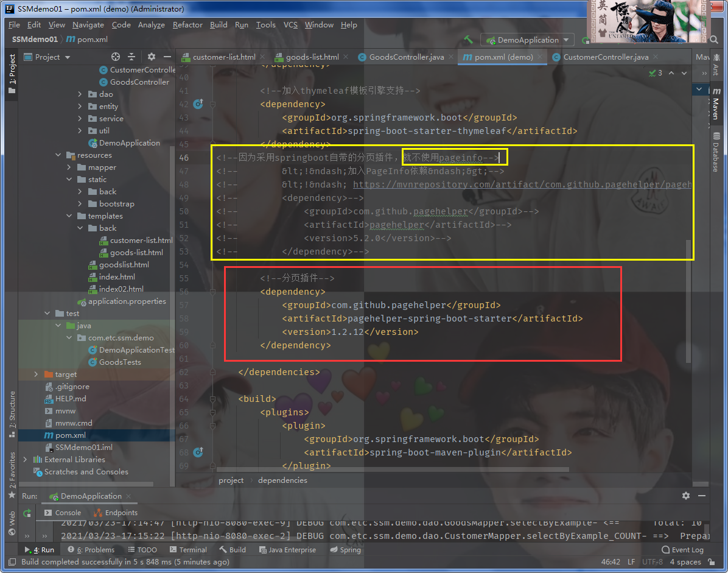Close the pom.xml (demo) tab
This screenshot has width=728, height=573.
click(x=540, y=57)
